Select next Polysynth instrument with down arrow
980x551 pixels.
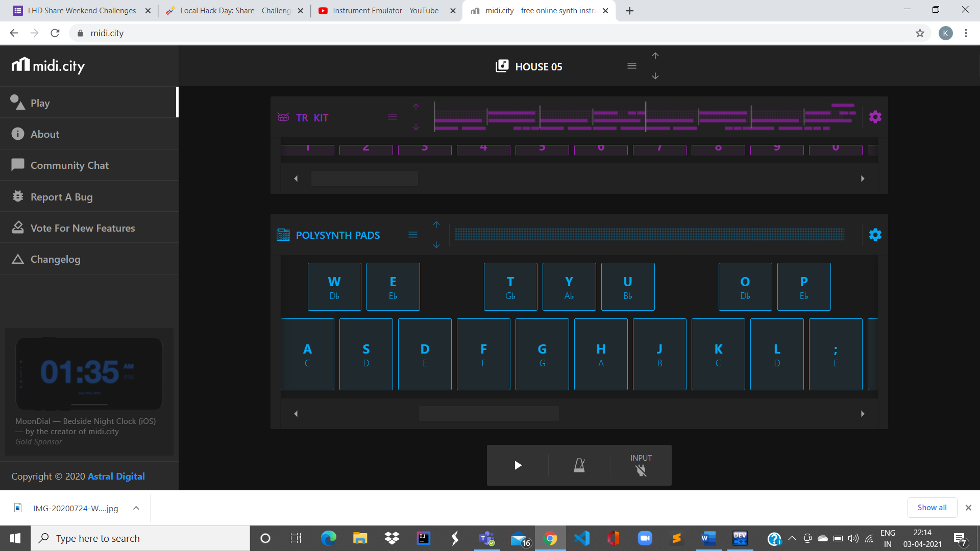pyautogui.click(x=436, y=245)
